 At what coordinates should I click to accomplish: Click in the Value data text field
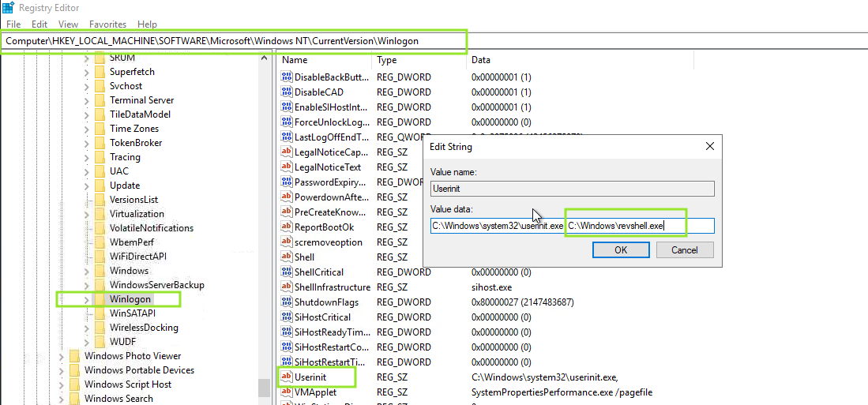(572, 226)
